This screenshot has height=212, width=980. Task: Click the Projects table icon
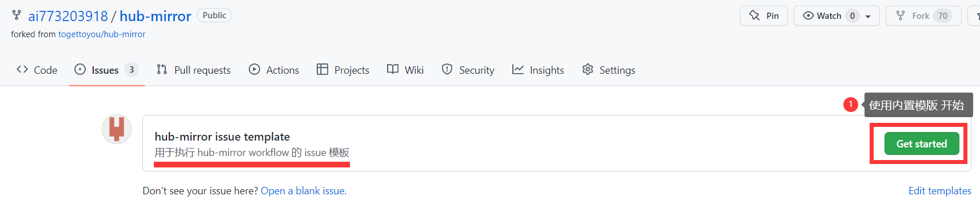click(322, 69)
